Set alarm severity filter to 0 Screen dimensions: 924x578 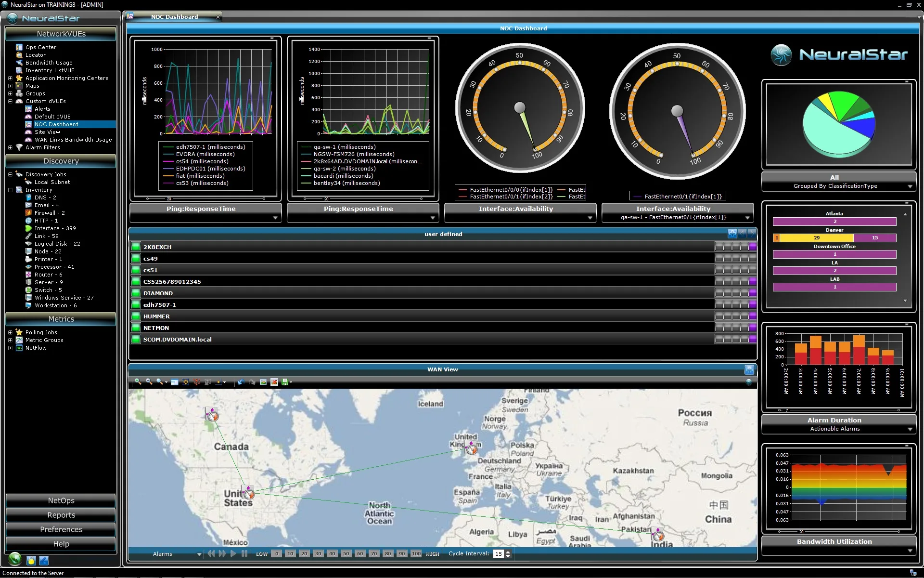coord(276,554)
